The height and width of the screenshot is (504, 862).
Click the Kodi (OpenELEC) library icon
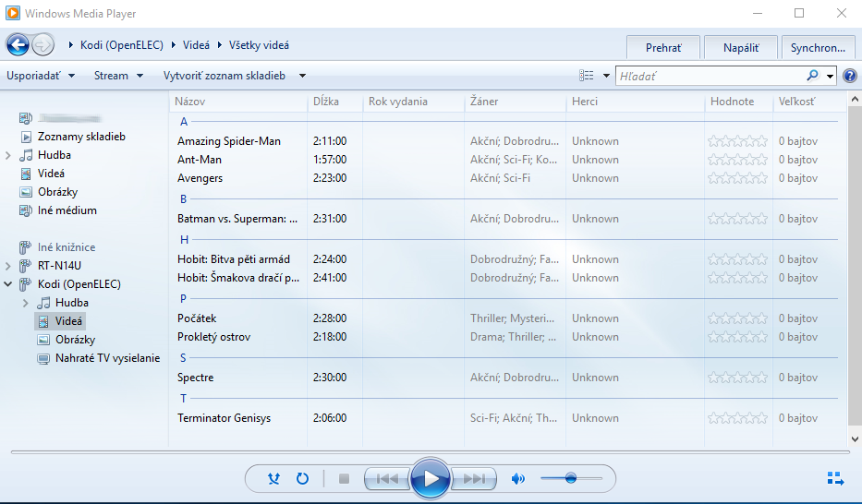click(x=25, y=284)
